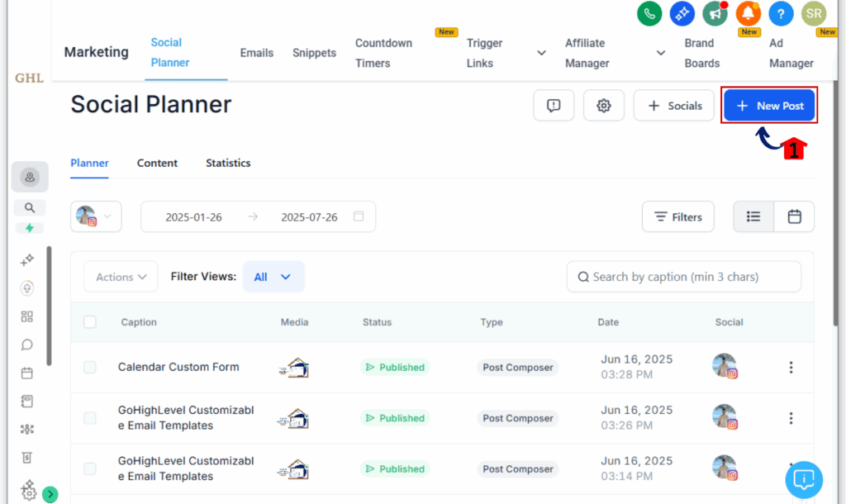The image size is (846, 504).
Task: Open the Actions dropdown
Action: pos(121,277)
